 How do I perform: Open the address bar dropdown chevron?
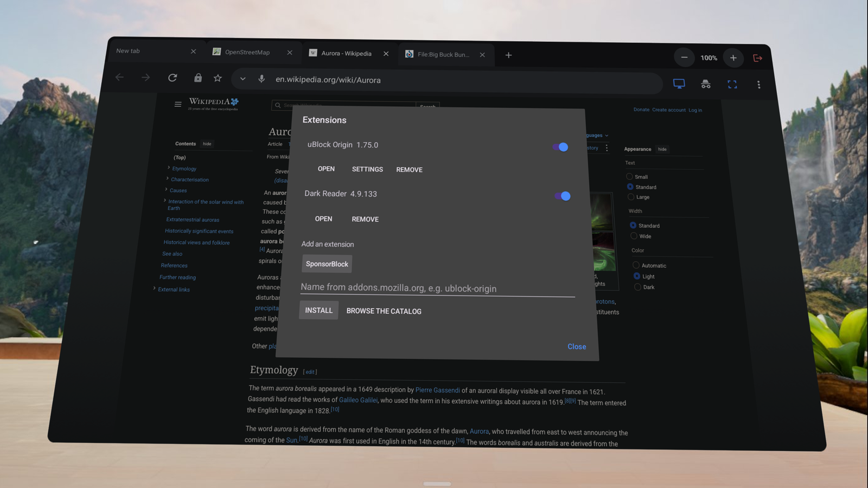[242, 79]
